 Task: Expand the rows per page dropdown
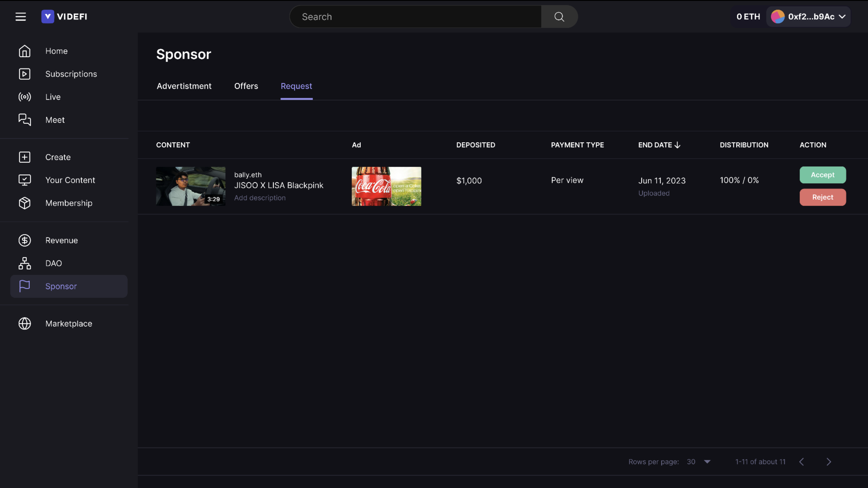click(x=708, y=461)
